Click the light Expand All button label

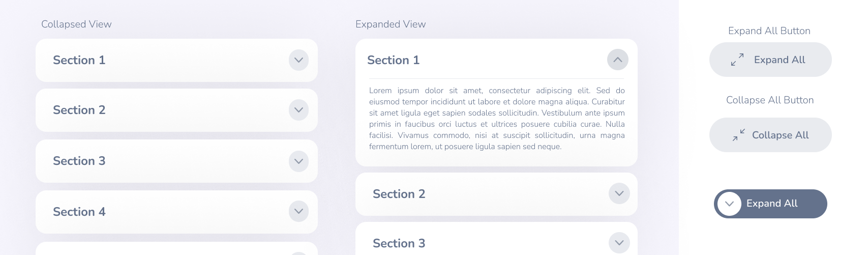point(780,60)
